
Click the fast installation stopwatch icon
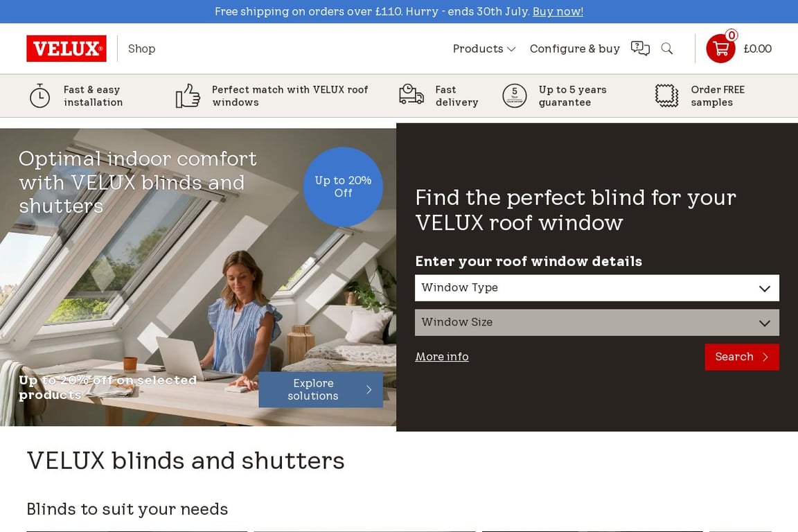click(x=39, y=96)
